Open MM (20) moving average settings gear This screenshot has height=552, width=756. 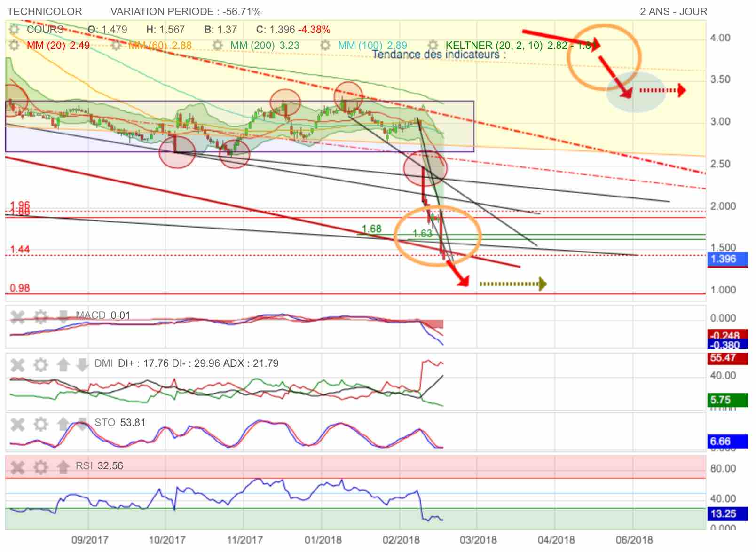[14, 46]
